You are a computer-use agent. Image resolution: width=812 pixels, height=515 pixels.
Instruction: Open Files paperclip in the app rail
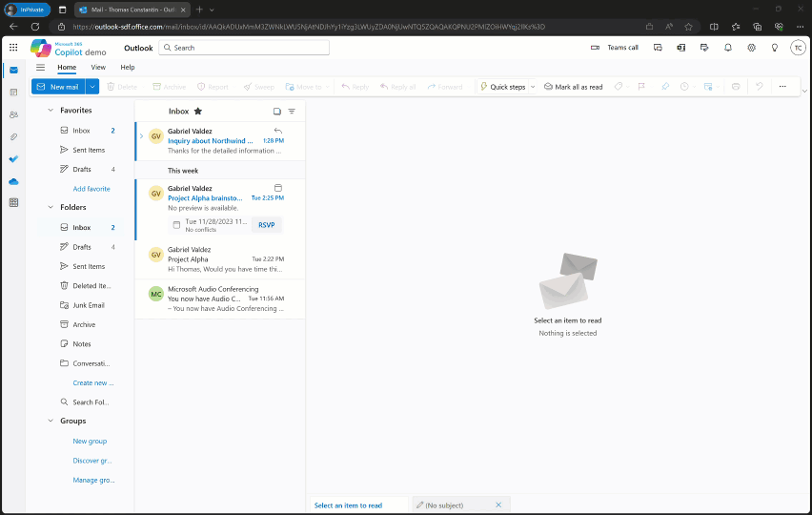coord(14,136)
